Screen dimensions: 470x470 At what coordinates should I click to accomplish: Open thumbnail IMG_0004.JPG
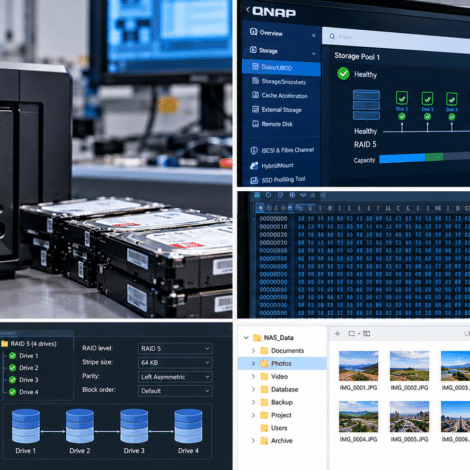pos(359,417)
